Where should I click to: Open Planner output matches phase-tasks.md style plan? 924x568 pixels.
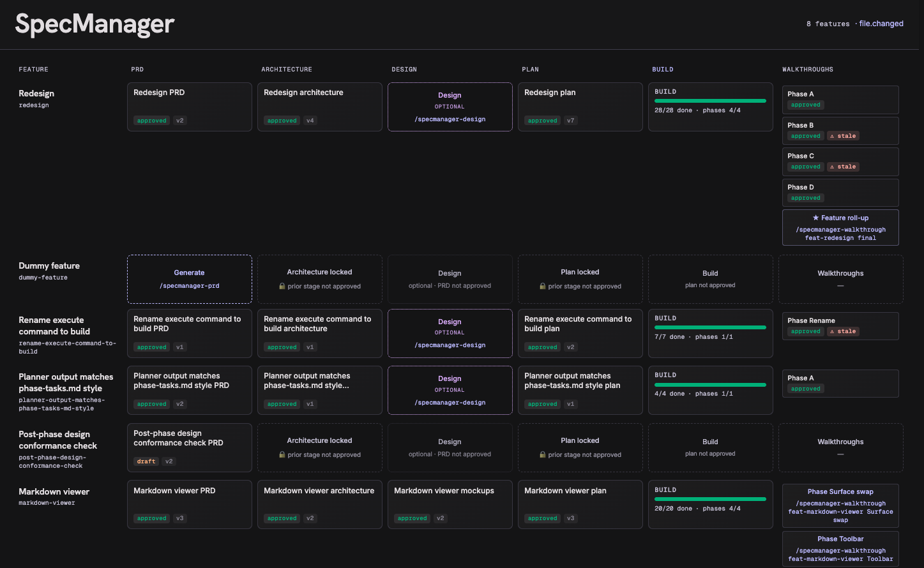580,390
